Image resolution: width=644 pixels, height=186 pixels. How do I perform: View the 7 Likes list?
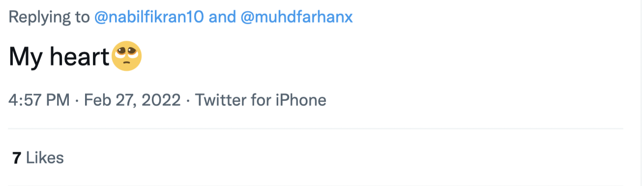tap(38, 158)
